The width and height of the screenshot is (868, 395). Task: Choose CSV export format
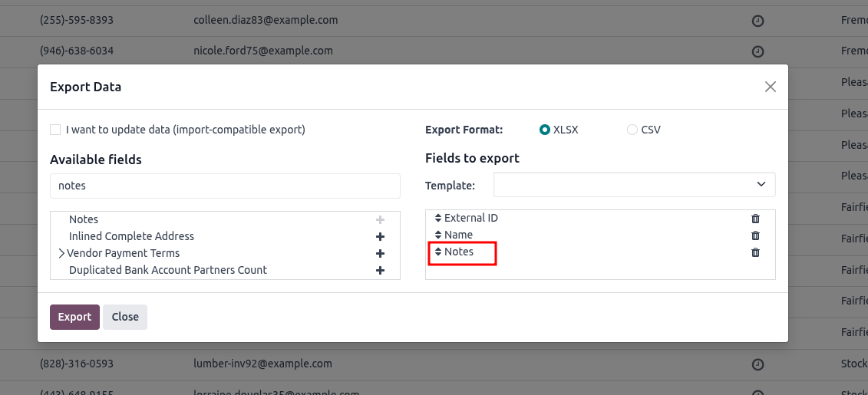632,130
